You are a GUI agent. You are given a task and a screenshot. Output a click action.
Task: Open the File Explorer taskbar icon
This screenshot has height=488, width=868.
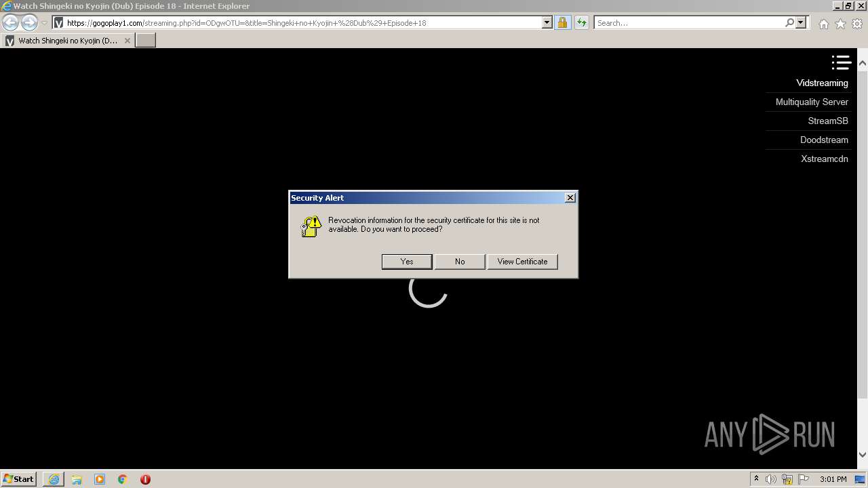(x=77, y=479)
